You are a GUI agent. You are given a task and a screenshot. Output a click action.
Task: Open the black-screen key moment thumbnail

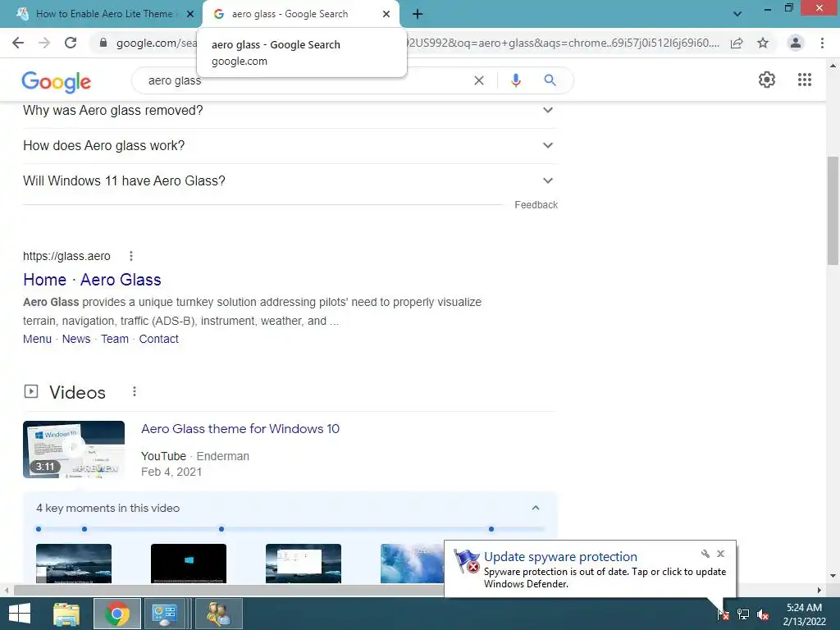[189, 564]
